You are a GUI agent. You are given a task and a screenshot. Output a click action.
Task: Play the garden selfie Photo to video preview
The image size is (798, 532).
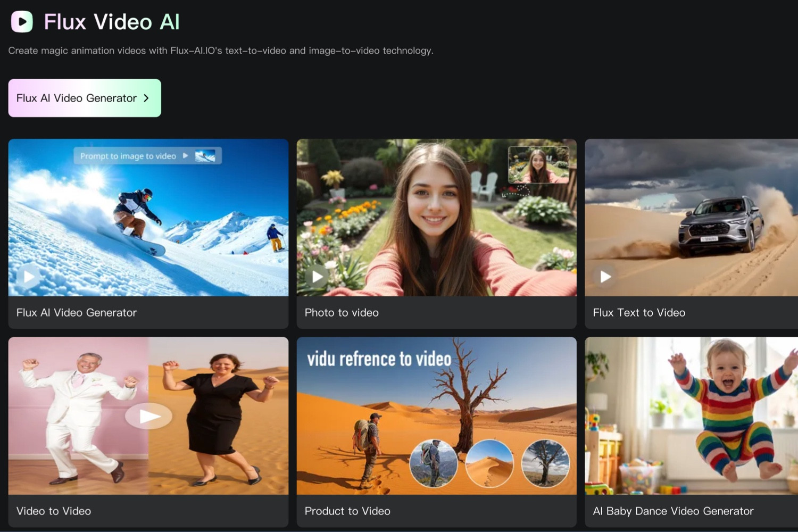point(317,277)
